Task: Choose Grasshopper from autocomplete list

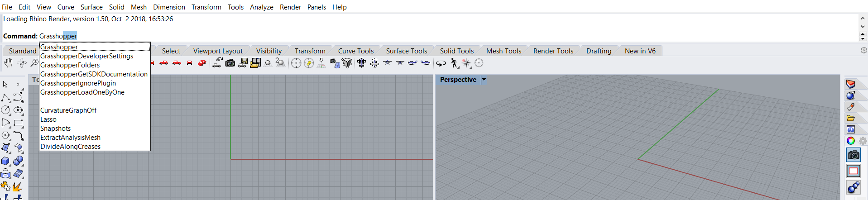Action: (x=95, y=47)
